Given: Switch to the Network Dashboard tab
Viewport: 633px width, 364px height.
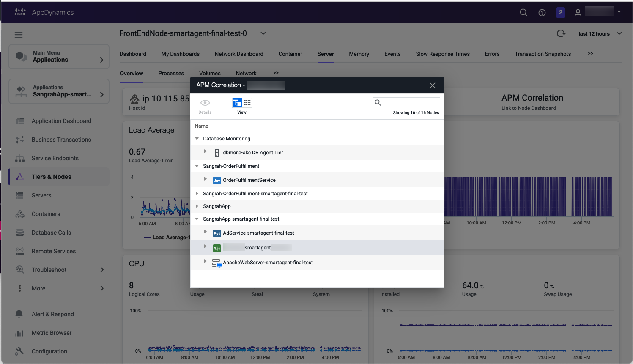Looking at the screenshot, I should (239, 54).
